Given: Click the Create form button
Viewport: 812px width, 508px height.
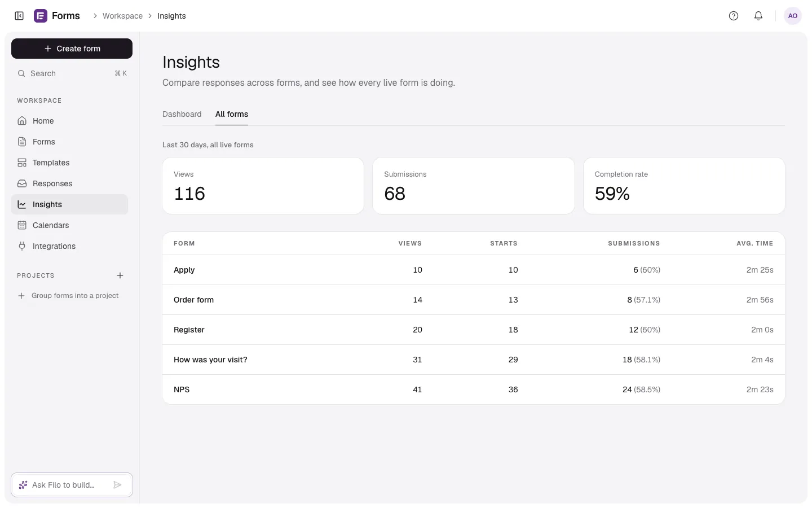Looking at the screenshot, I should pyautogui.click(x=72, y=49).
